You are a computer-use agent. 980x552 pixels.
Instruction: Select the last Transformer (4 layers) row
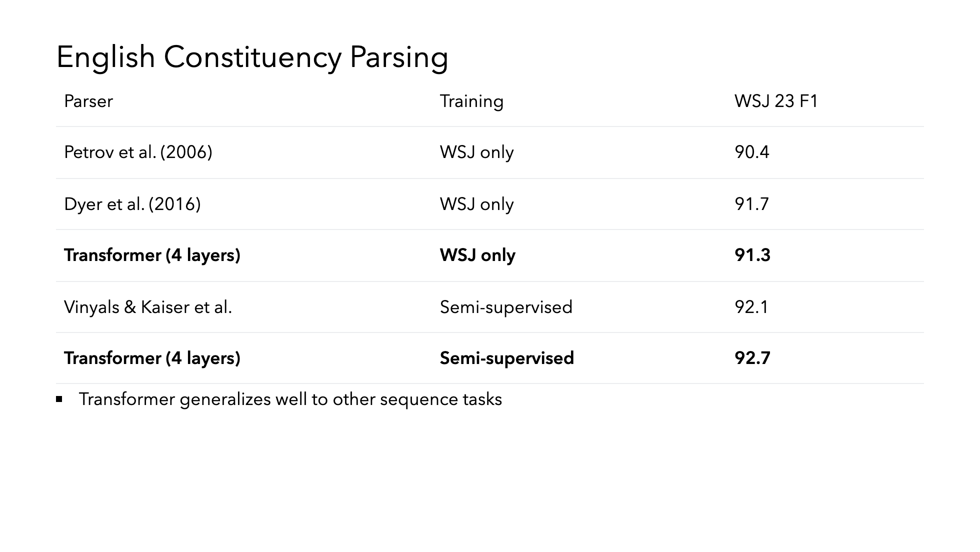(490, 358)
